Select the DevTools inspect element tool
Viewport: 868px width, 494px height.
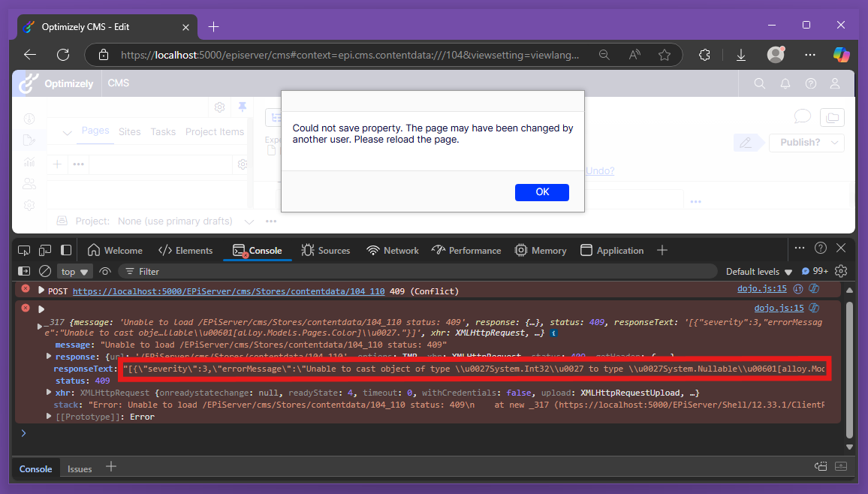click(x=24, y=250)
